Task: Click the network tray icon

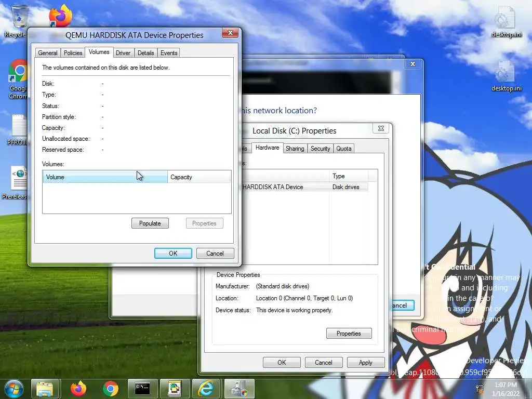Action: 480,389
